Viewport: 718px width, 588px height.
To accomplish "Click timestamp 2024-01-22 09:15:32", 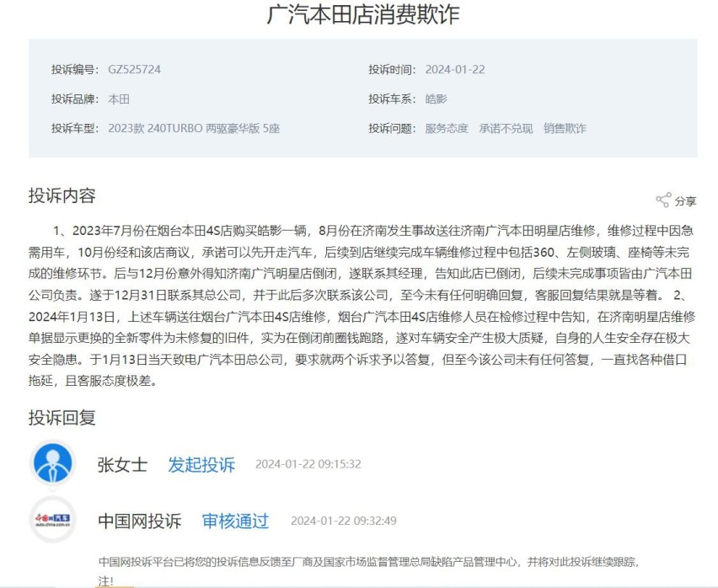I will point(308,464).
